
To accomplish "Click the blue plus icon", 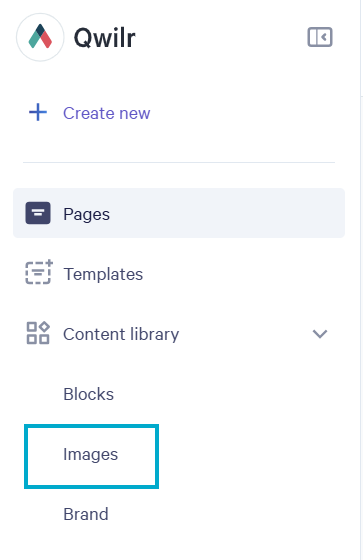I will pyautogui.click(x=38, y=112).
